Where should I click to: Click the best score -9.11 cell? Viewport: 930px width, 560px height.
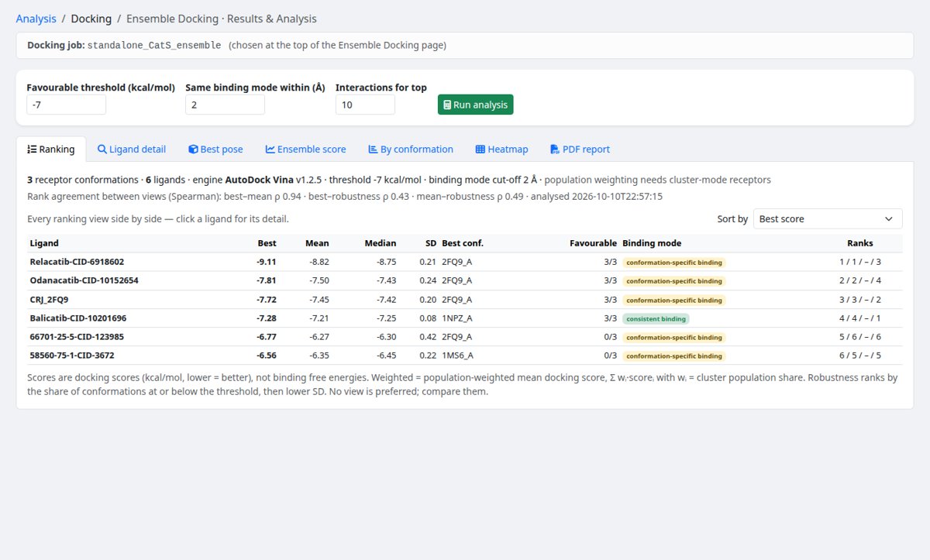pos(267,262)
